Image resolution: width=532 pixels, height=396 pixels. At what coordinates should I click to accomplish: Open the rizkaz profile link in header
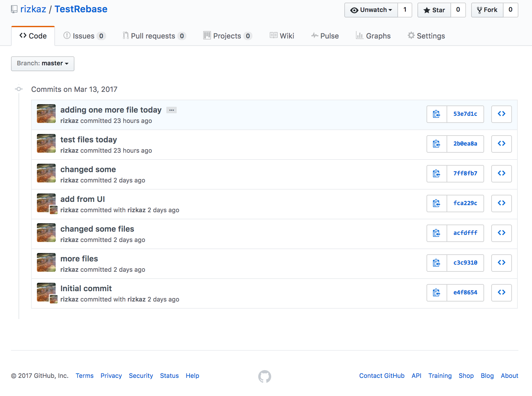click(33, 9)
